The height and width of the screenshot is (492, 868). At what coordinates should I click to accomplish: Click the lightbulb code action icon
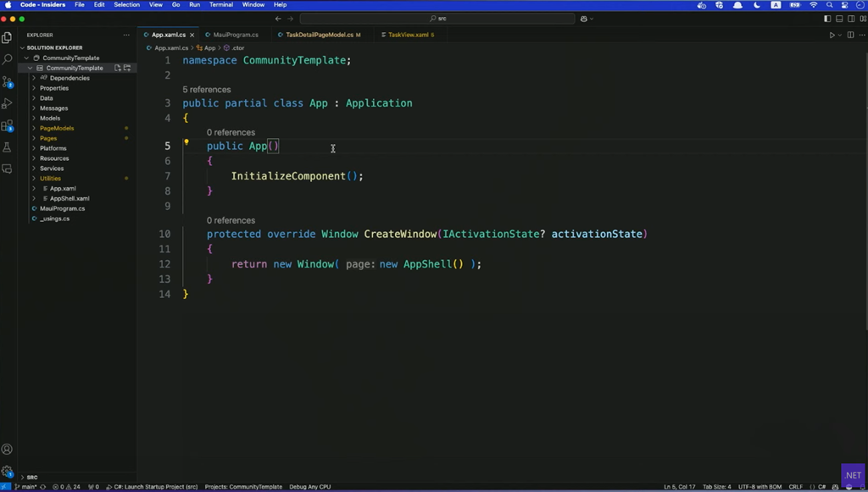(x=186, y=142)
